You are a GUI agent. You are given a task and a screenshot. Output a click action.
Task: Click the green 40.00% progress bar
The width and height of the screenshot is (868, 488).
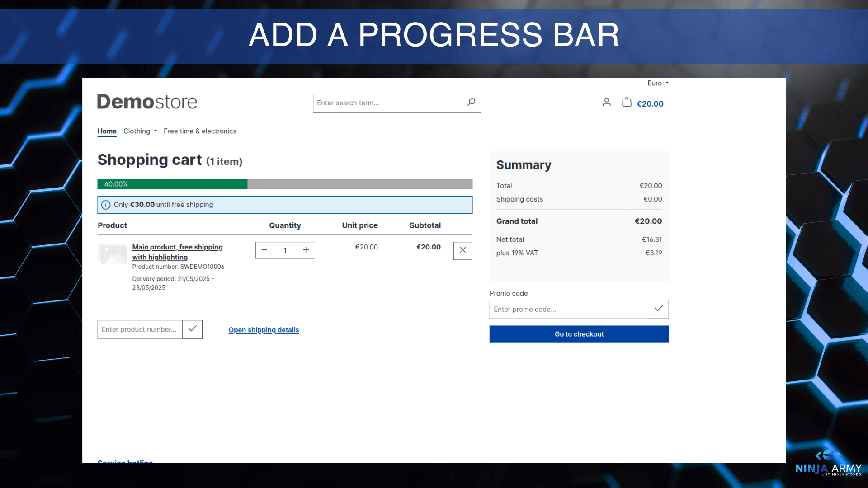tap(172, 184)
